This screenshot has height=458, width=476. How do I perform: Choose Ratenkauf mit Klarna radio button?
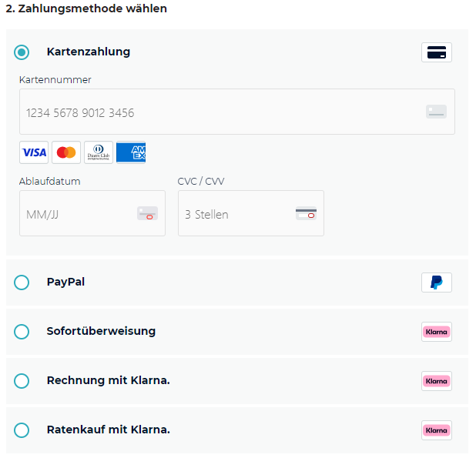click(x=22, y=430)
